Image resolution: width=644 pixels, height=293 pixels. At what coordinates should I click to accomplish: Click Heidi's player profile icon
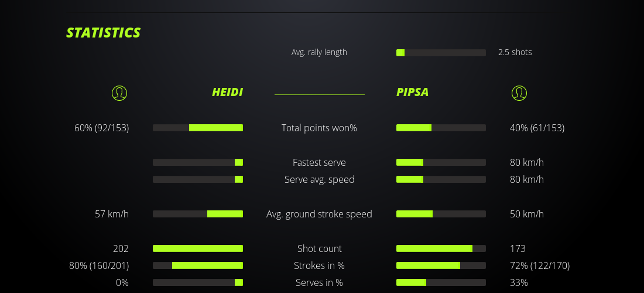pyautogui.click(x=119, y=93)
